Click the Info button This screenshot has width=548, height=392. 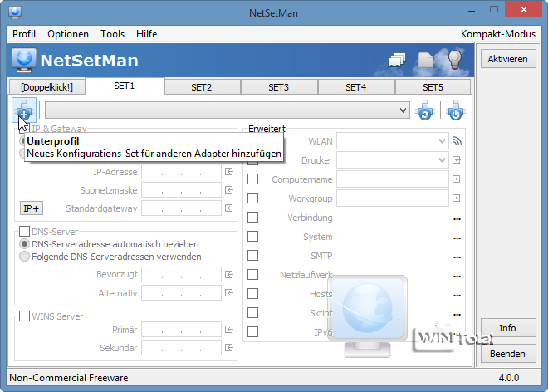click(x=508, y=328)
